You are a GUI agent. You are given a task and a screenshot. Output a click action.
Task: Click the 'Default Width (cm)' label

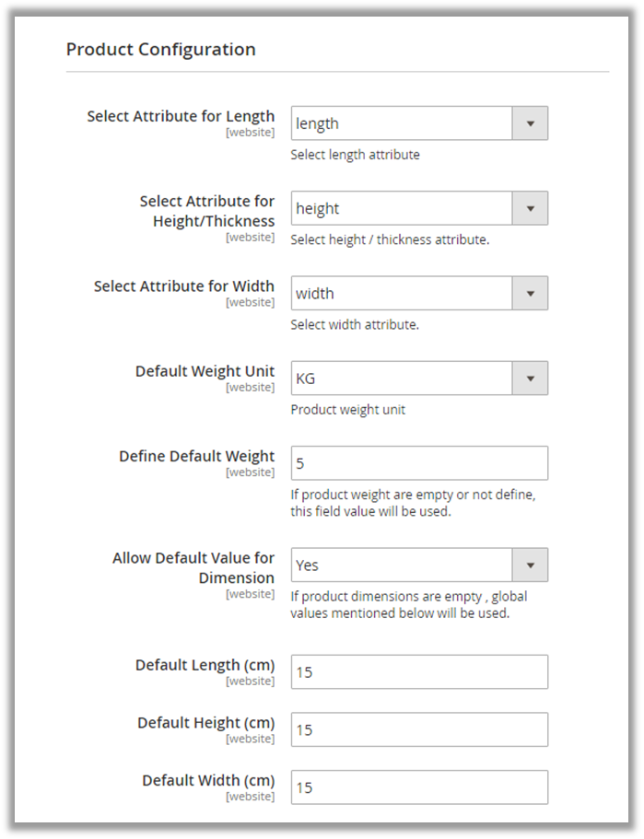pos(208,780)
